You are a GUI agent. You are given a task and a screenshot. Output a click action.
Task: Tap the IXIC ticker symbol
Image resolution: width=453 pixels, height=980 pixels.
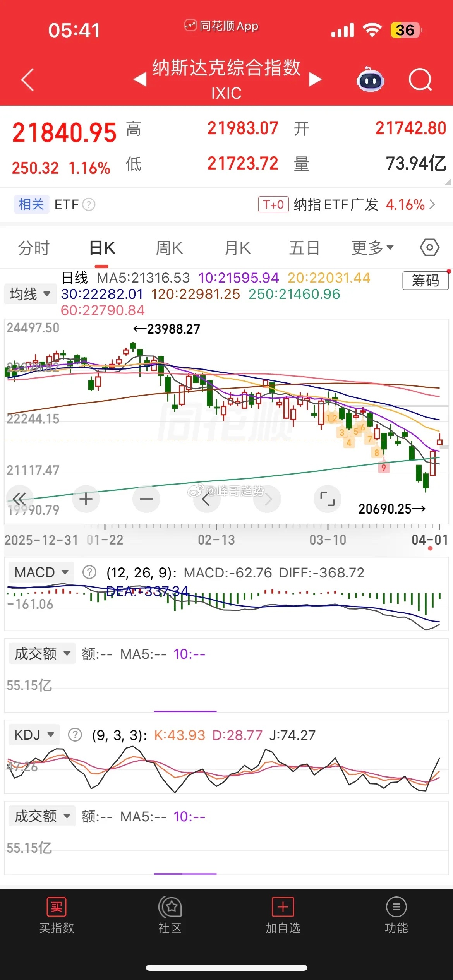tap(226, 93)
